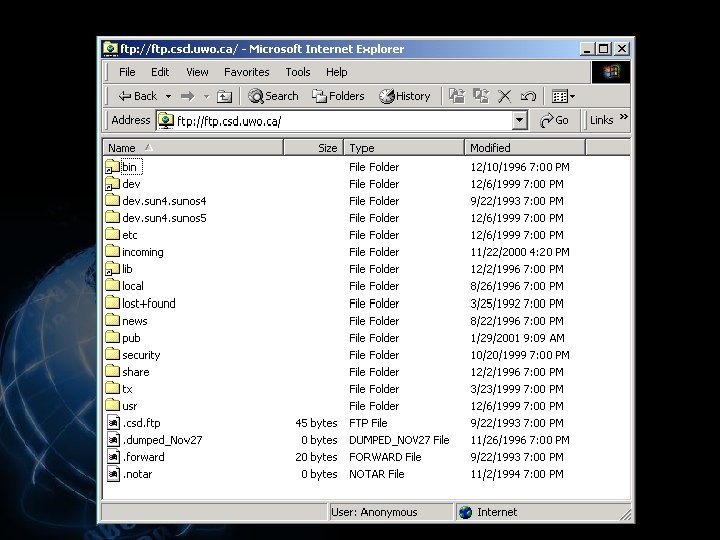The height and width of the screenshot is (540, 720).
Task: Show the Folders pane
Action: 338,96
